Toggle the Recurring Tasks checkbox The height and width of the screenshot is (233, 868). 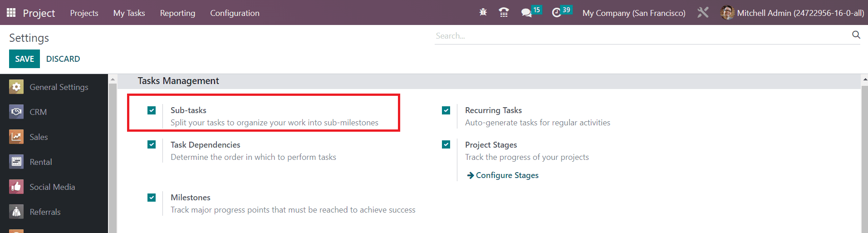pyautogui.click(x=446, y=110)
